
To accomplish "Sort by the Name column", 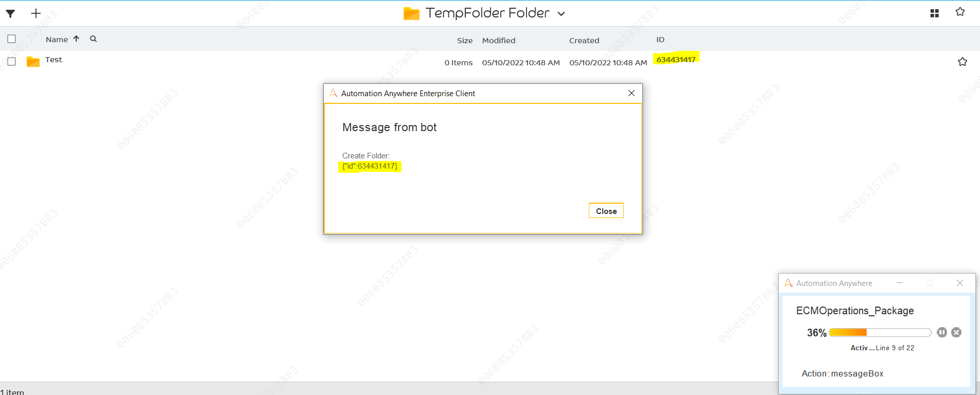I will click(x=57, y=40).
